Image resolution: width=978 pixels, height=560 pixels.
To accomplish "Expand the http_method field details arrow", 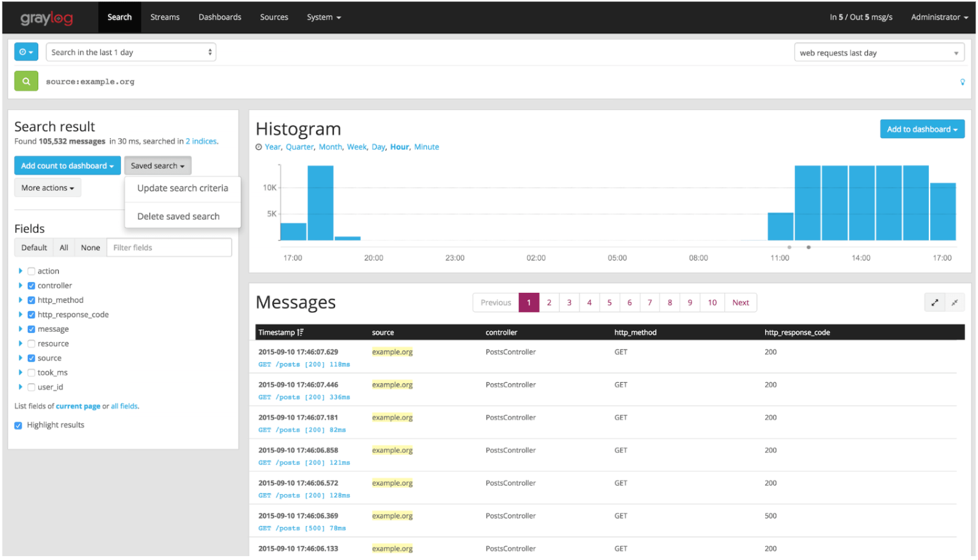I will pyautogui.click(x=20, y=300).
